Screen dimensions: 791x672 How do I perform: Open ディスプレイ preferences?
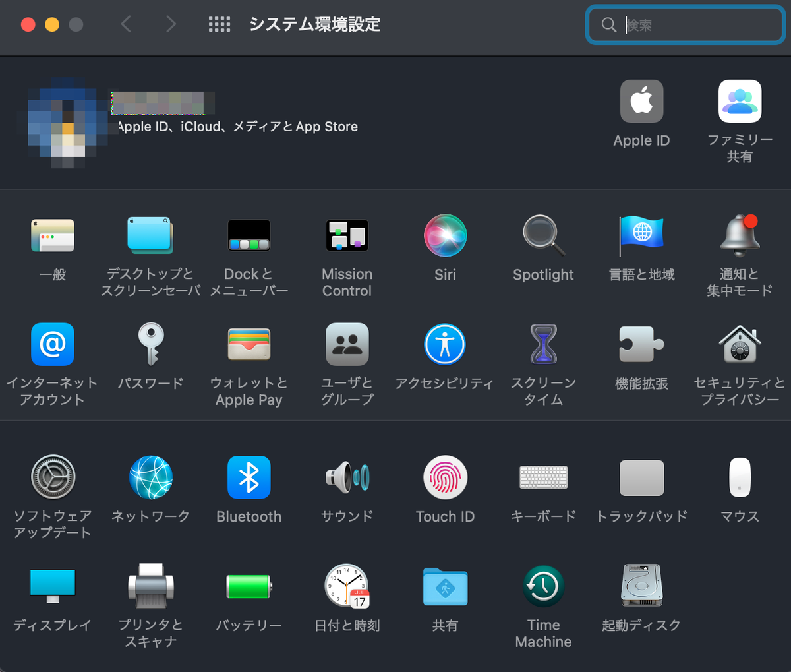pyautogui.click(x=53, y=586)
